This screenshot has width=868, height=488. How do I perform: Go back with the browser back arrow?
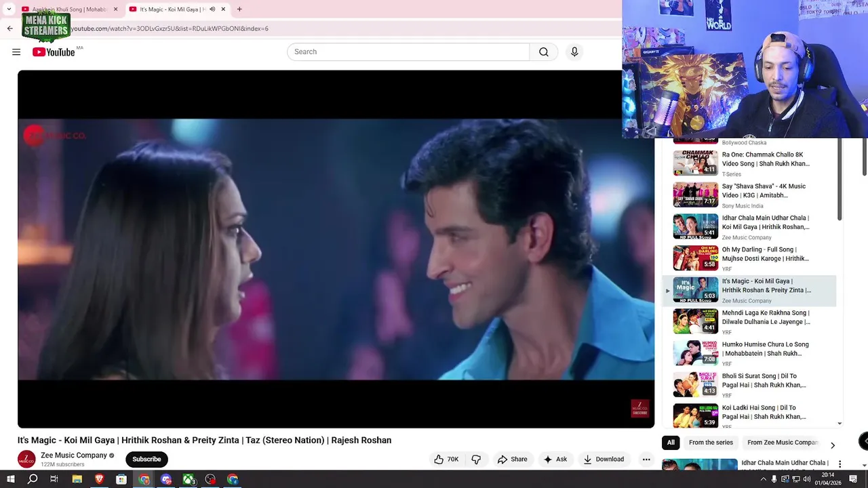pyautogui.click(x=9, y=28)
